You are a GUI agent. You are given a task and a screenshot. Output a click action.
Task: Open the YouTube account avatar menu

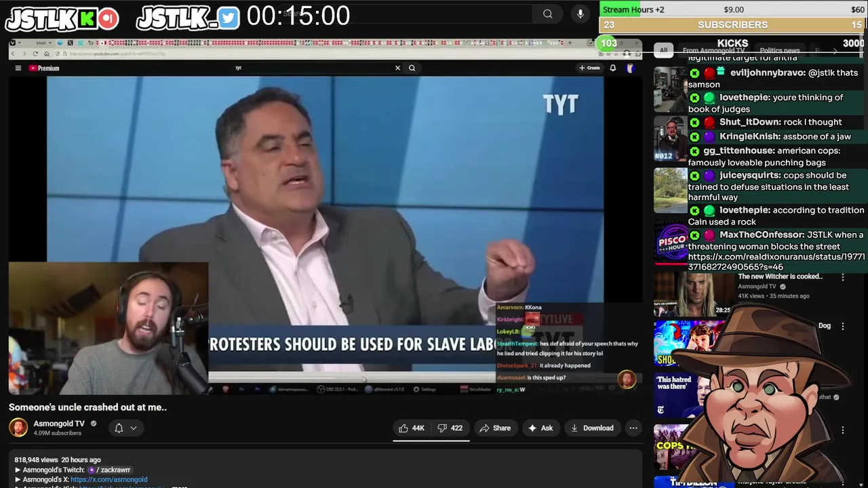630,68
